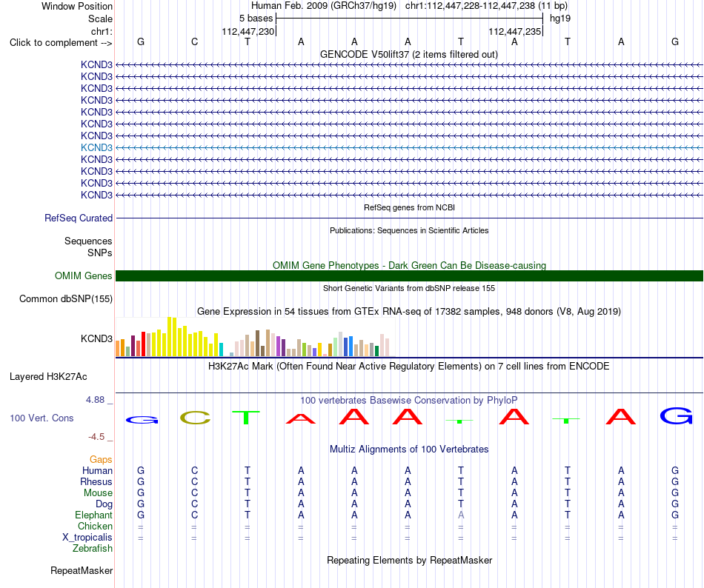Click the KCND3 label beside GTEx chart
Screen dimensions: 704x588
(x=96, y=338)
